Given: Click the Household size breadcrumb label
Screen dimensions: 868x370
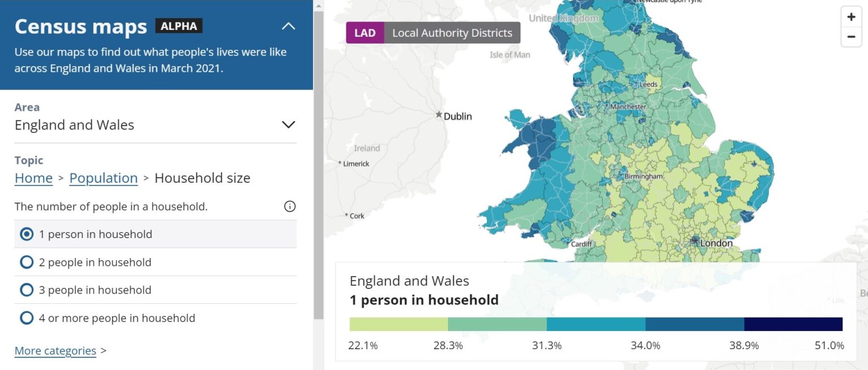Looking at the screenshot, I should (x=202, y=178).
